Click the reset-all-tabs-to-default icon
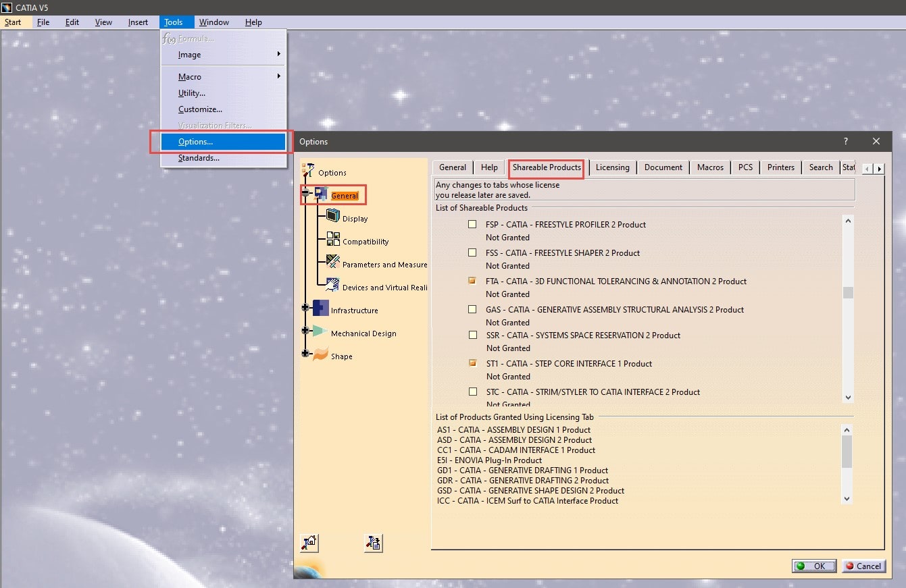The width and height of the screenshot is (906, 588). (x=309, y=543)
